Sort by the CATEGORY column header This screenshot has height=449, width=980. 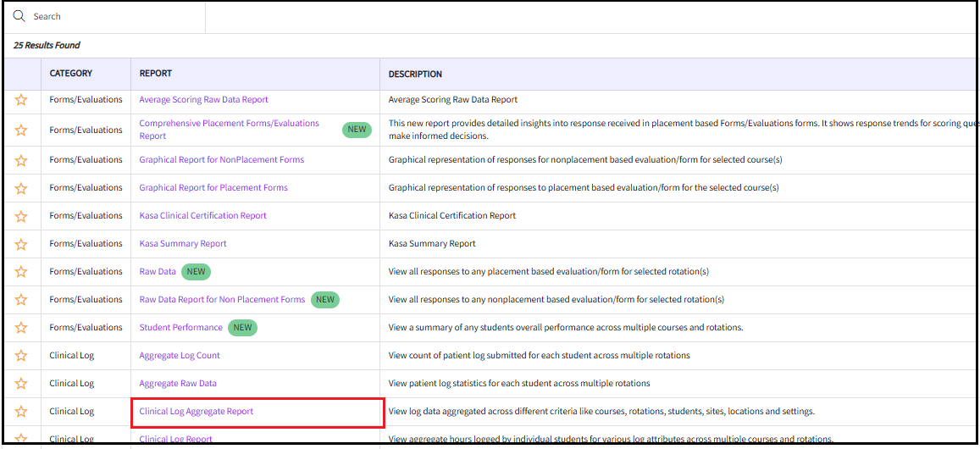pyautogui.click(x=71, y=74)
